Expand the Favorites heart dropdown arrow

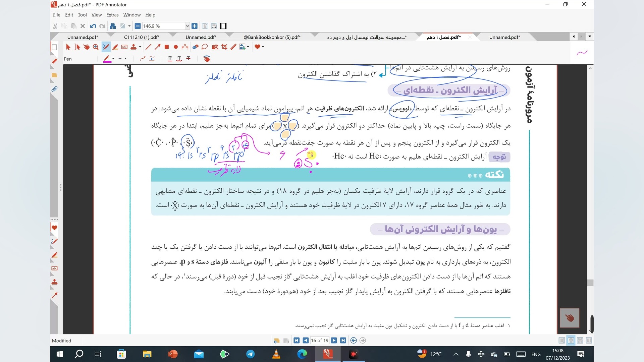pos(263,47)
